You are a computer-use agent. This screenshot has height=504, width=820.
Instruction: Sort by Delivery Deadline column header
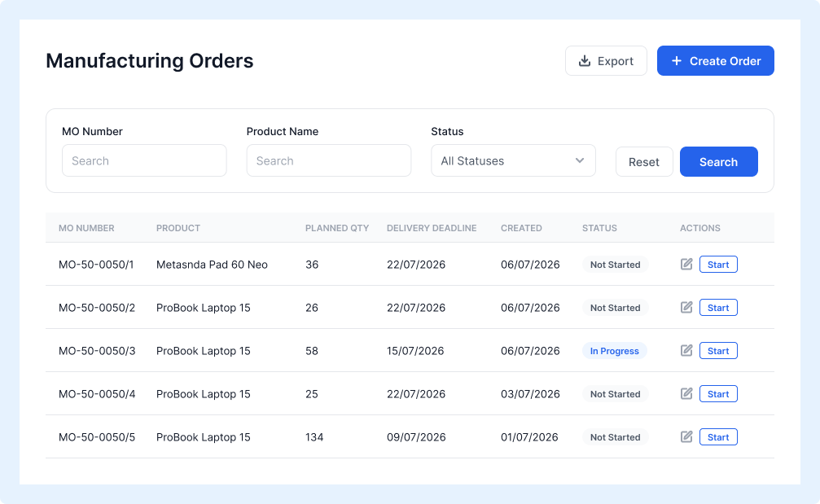click(x=432, y=228)
